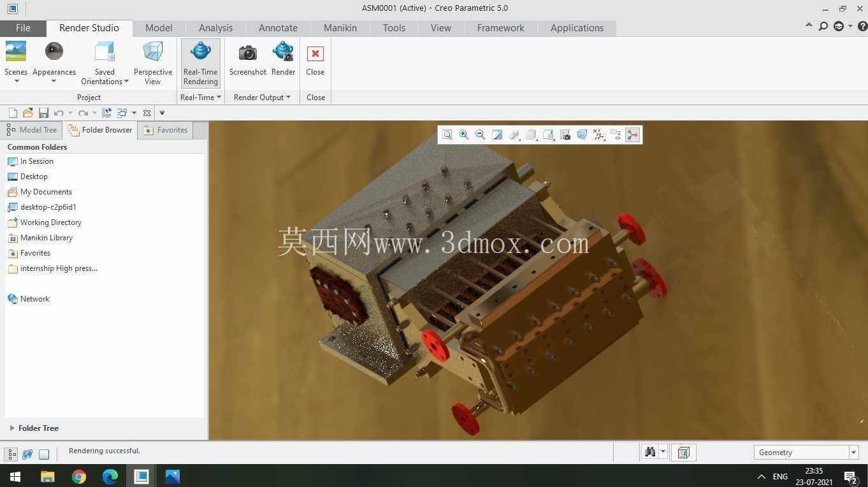
Task: Open the Appearances sphere icon
Action: coord(54,52)
